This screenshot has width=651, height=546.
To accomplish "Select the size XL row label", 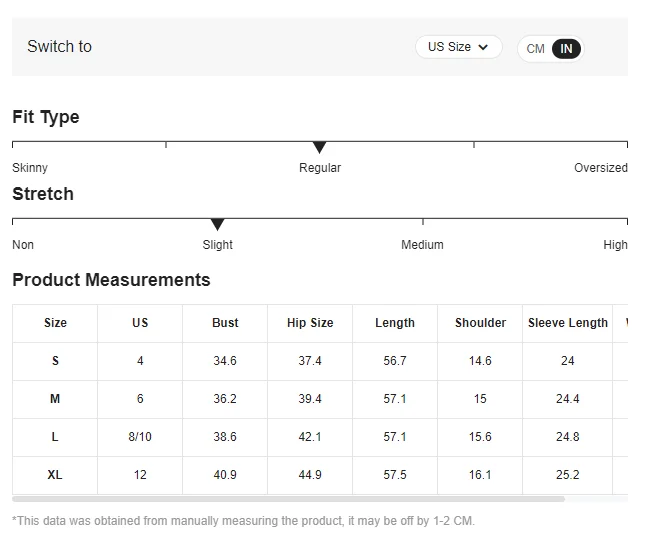I will pyautogui.click(x=55, y=475).
